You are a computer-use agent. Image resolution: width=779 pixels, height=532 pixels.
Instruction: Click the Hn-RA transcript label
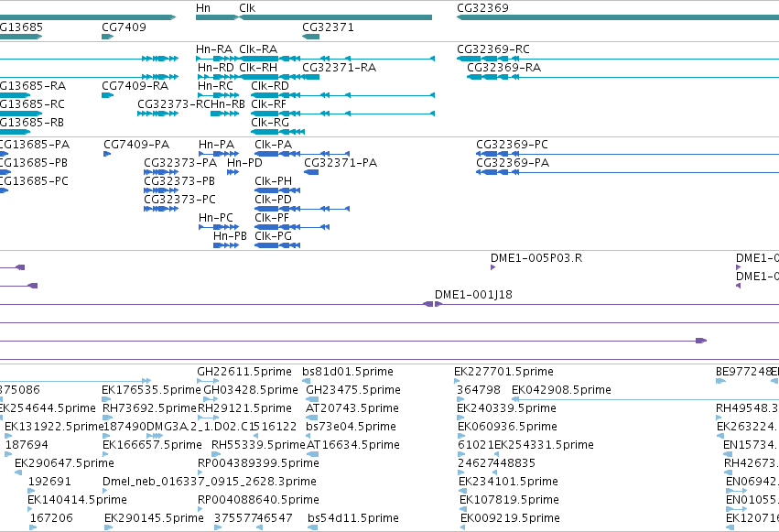[213, 49]
